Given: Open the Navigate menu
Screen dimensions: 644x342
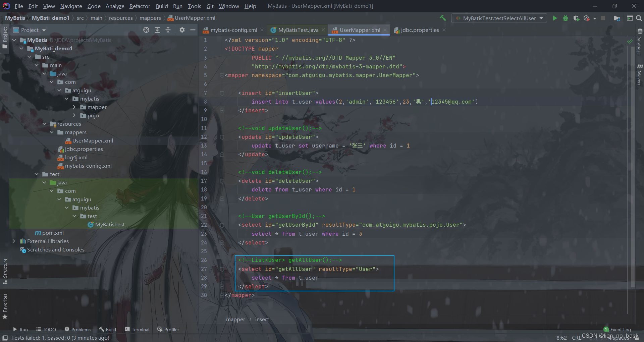Looking at the screenshot, I should [71, 6].
